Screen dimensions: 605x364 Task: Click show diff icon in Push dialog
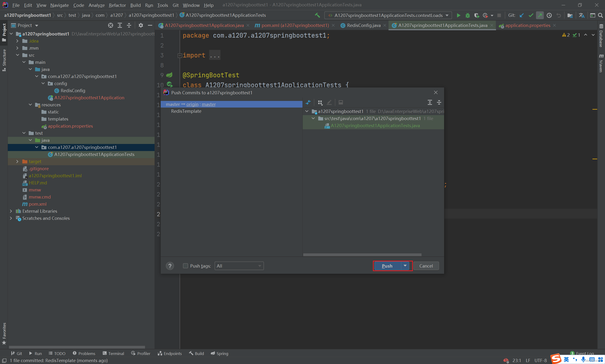pos(308,102)
